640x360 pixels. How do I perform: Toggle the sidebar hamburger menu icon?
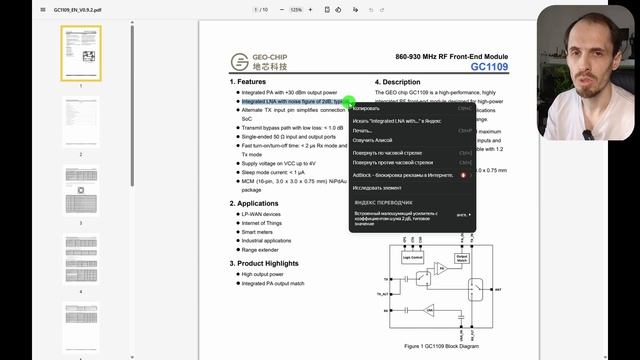(43, 9)
